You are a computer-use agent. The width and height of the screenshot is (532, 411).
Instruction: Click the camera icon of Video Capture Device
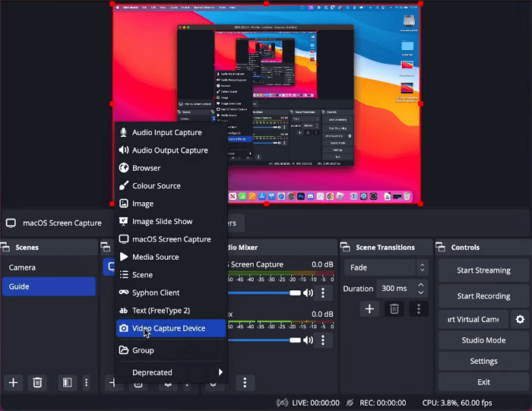pos(123,328)
